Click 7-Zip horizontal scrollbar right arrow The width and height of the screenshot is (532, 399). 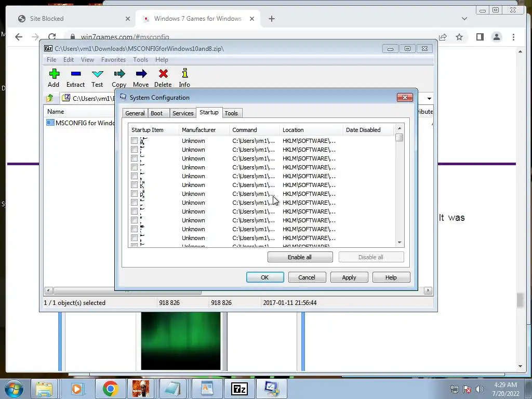pyautogui.click(x=428, y=290)
